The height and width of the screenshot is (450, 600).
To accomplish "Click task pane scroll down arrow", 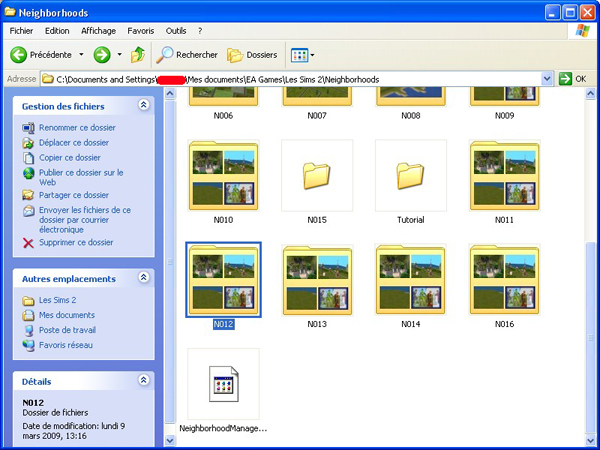I will click(170, 440).
